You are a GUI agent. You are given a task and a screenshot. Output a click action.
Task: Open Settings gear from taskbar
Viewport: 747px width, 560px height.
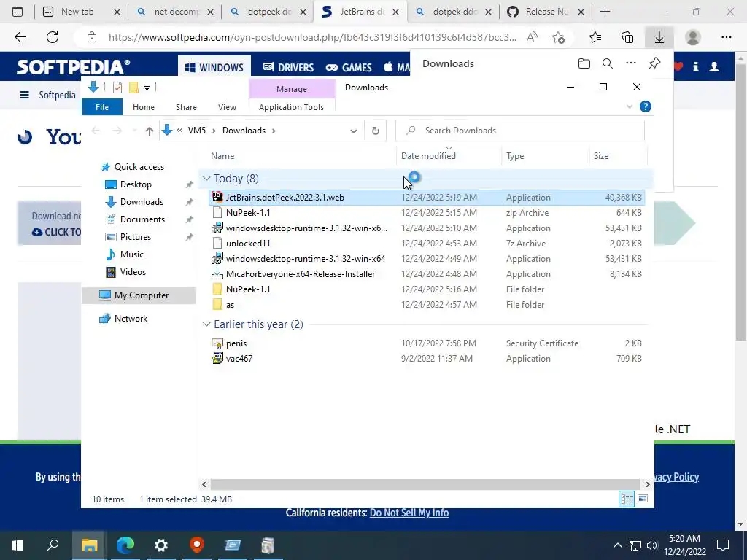[161, 545]
